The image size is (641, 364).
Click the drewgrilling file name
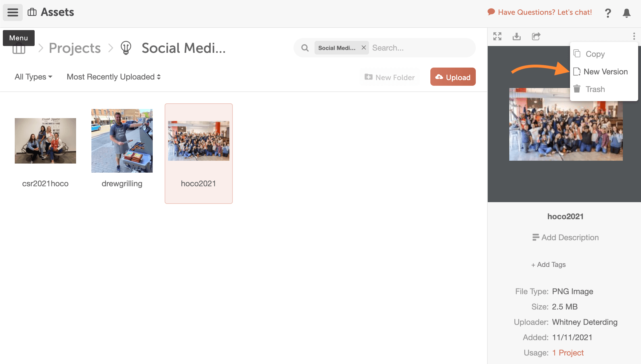tap(122, 183)
